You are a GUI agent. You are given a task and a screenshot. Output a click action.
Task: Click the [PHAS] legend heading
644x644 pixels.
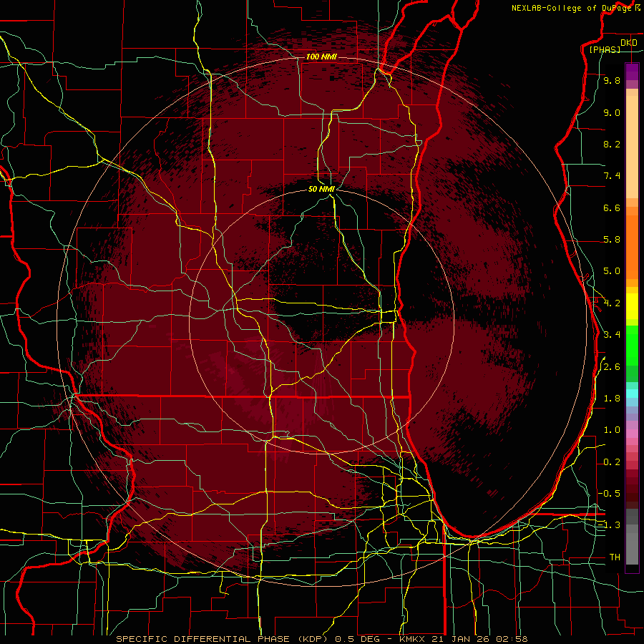[x=605, y=49]
